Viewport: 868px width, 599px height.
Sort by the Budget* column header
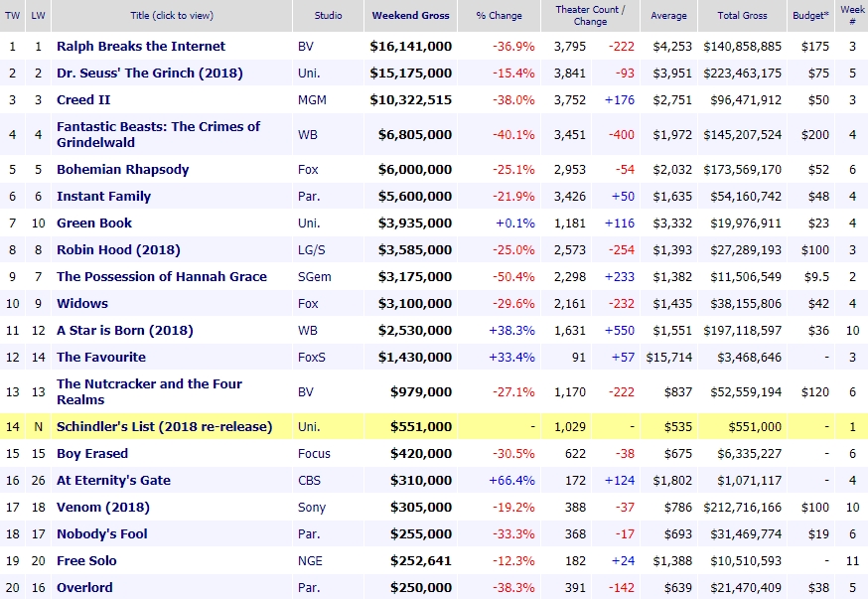point(810,16)
